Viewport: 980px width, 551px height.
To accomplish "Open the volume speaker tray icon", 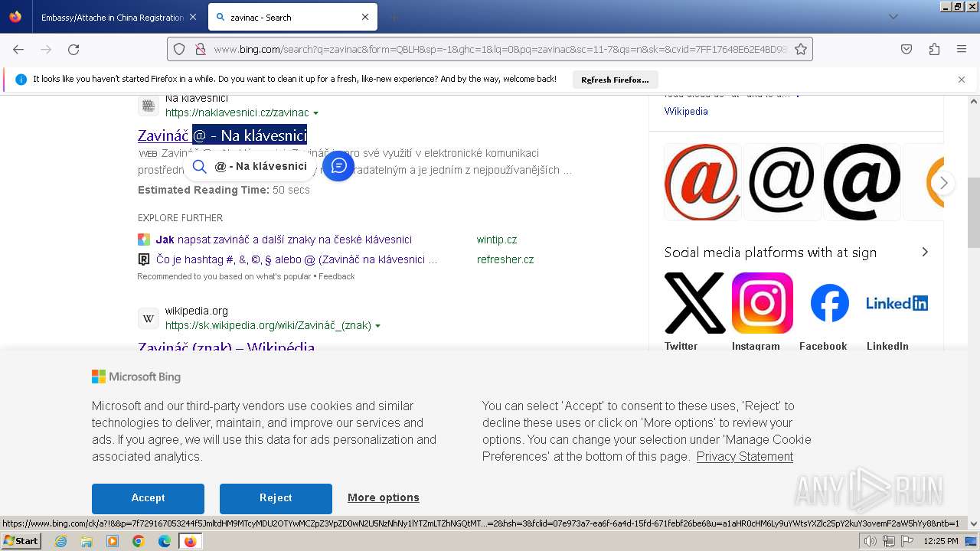I will [x=871, y=541].
